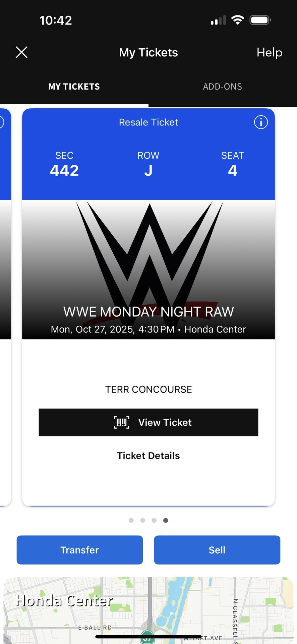Tap the cellular signal icon in status bar

pyautogui.click(x=218, y=19)
